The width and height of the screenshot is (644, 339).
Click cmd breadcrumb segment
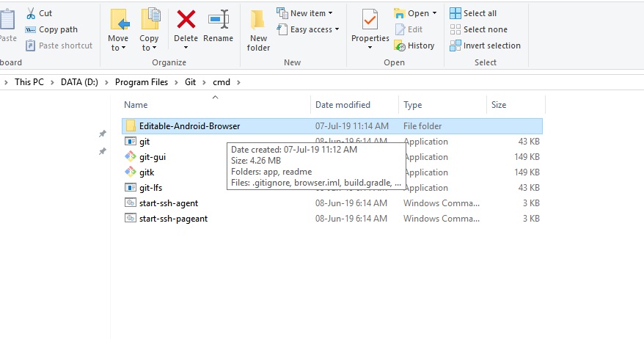(x=222, y=82)
